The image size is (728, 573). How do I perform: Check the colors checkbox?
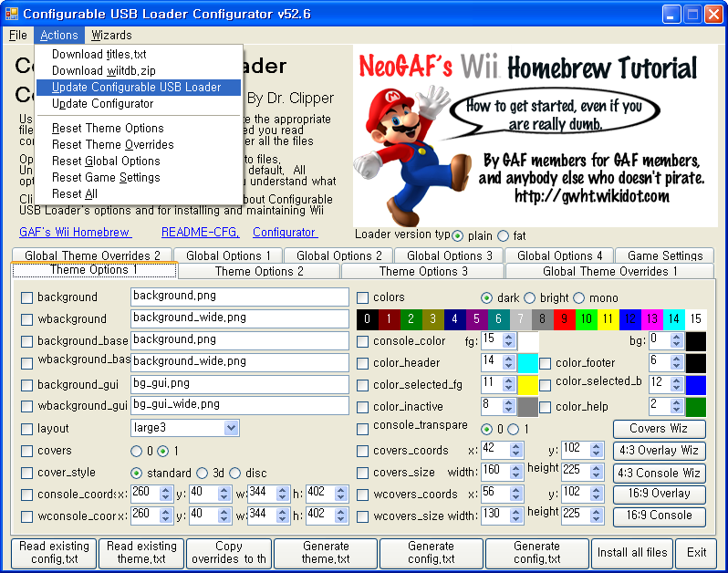(x=362, y=297)
